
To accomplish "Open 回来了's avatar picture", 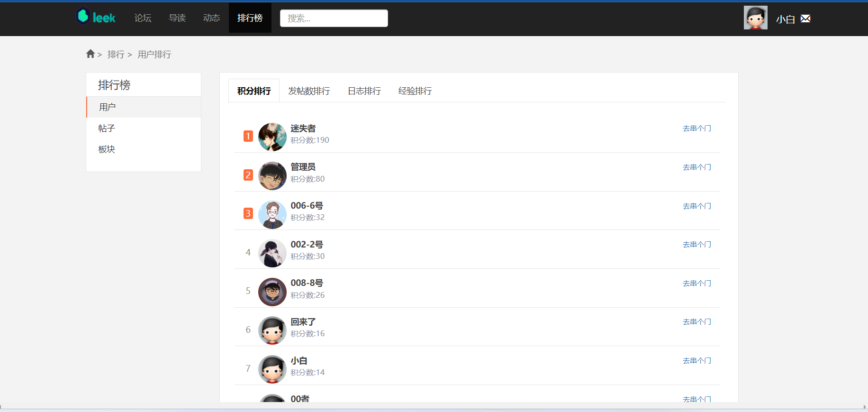I will coord(272,330).
